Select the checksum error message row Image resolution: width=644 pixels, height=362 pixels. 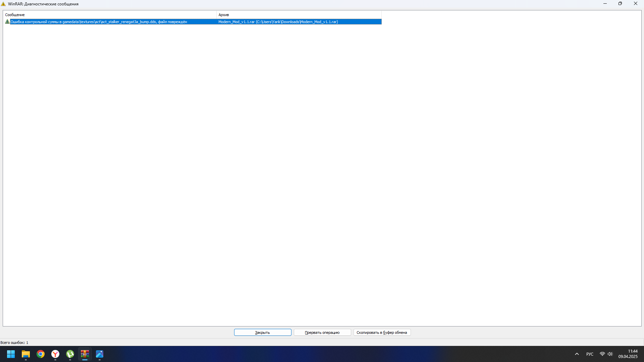pos(99,22)
